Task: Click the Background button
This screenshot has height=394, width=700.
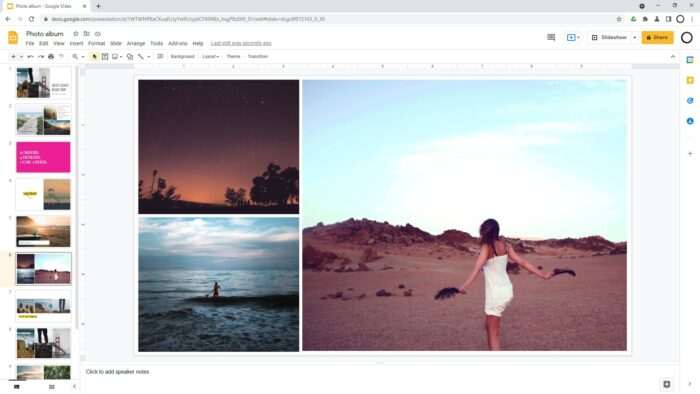Action: tap(182, 57)
